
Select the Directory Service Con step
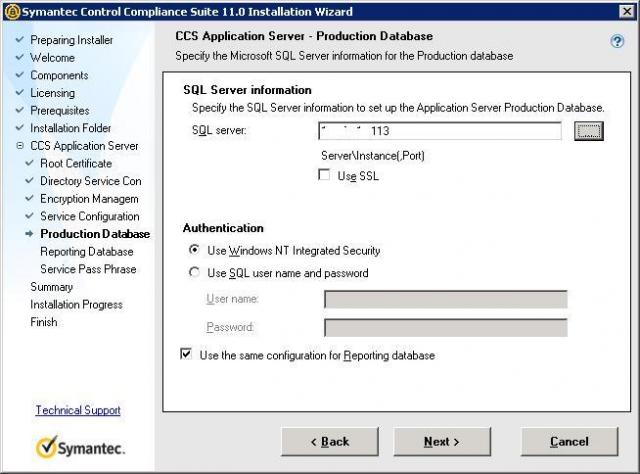click(91, 181)
